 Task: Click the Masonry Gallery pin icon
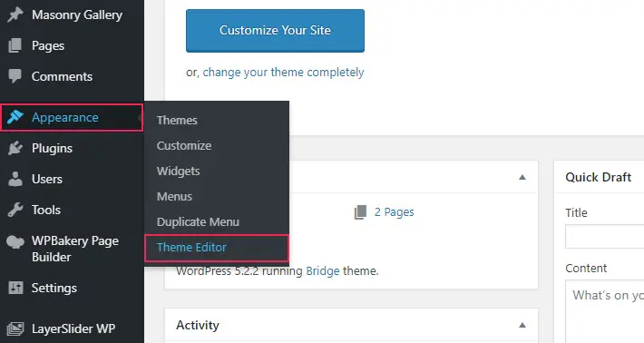[15, 15]
